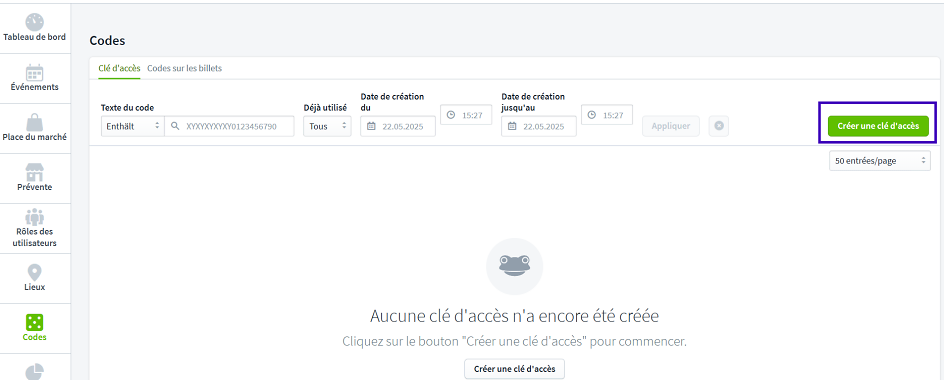The height and width of the screenshot is (380, 944).
Task: Select the Clé d'accès tab
Action: coord(119,68)
